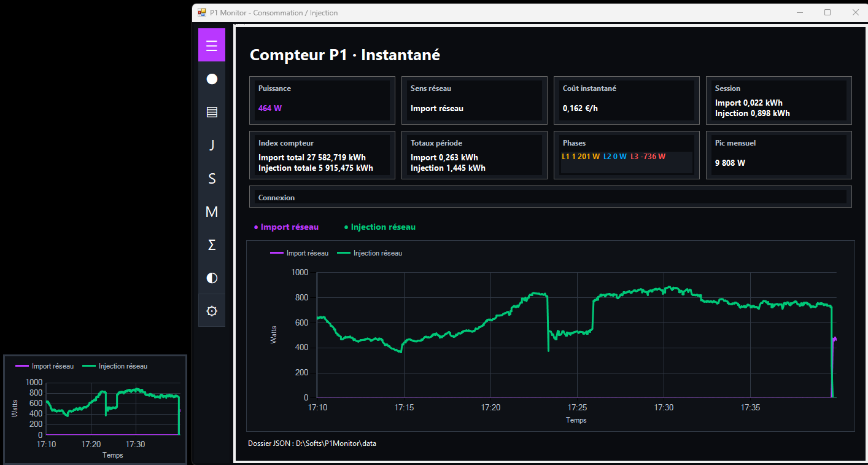Toggle the half-circle theme contrast icon
Screen dimensions: 868x465
[212, 278]
